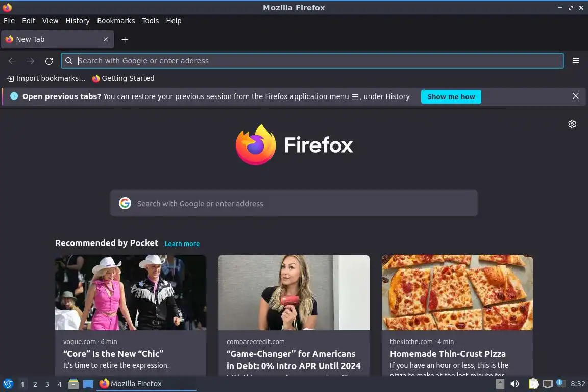588x392 pixels.
Task: Click the magnifier icon in the address bar
Action: coord(68,61)
